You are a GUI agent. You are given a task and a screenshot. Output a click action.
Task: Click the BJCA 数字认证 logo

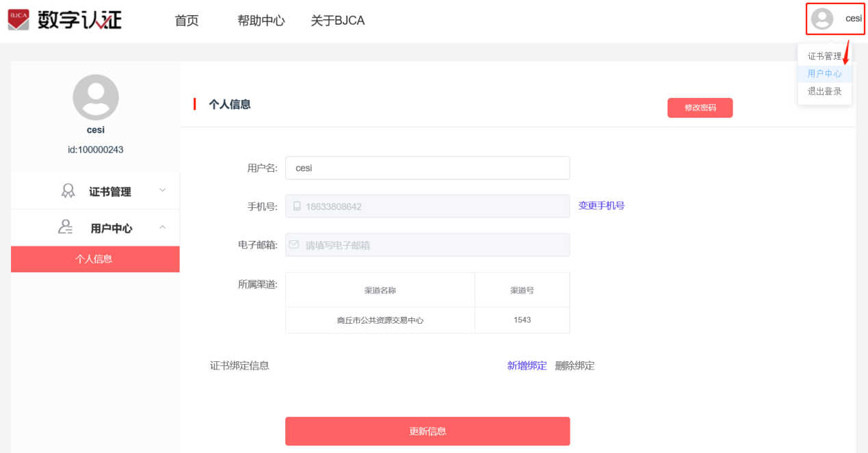(x=65, y=20)
